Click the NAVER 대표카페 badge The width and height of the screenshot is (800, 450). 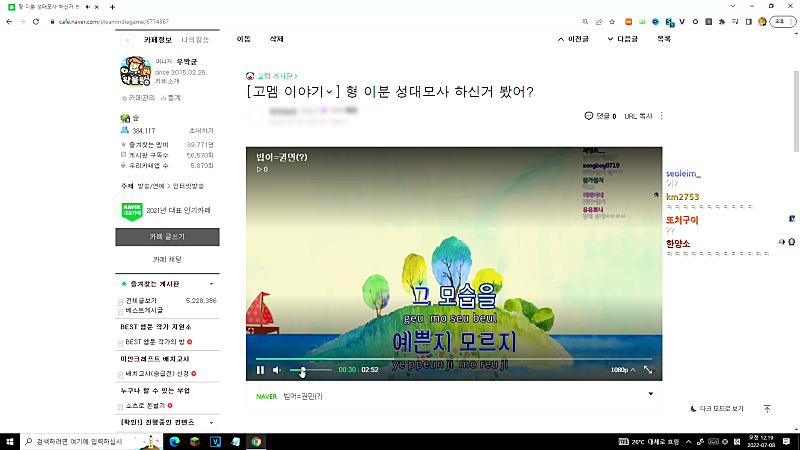(x=132, y=211)
